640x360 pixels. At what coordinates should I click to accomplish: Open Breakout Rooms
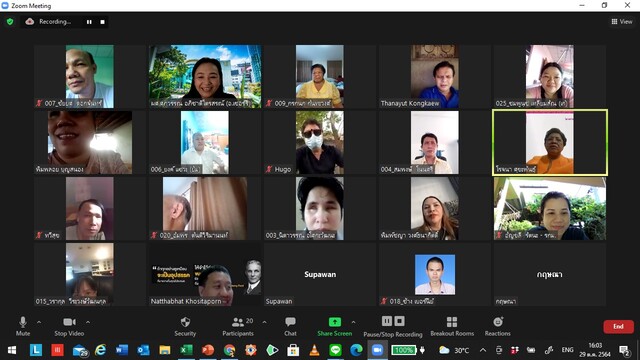[452, 327]
